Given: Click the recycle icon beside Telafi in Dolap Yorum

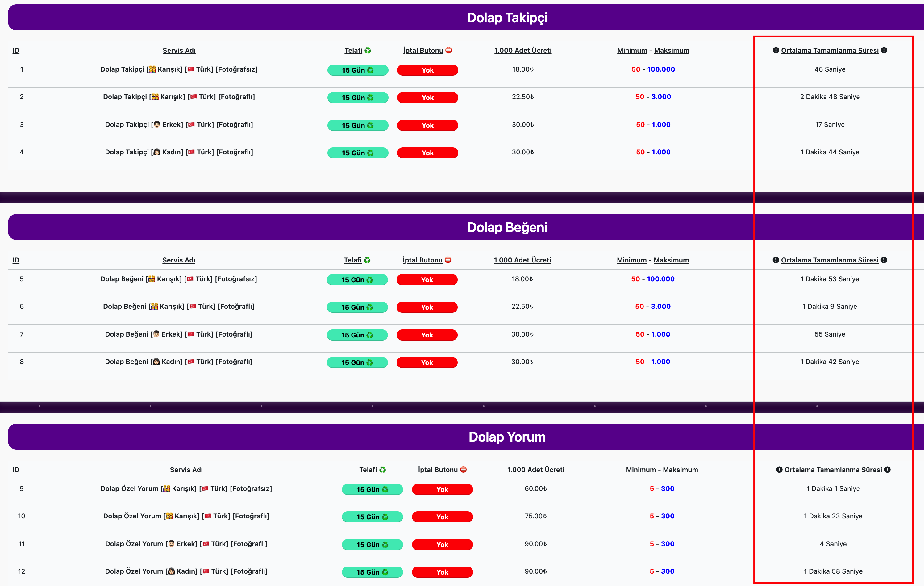Looking at the screenshot, I should pos(383,469).
